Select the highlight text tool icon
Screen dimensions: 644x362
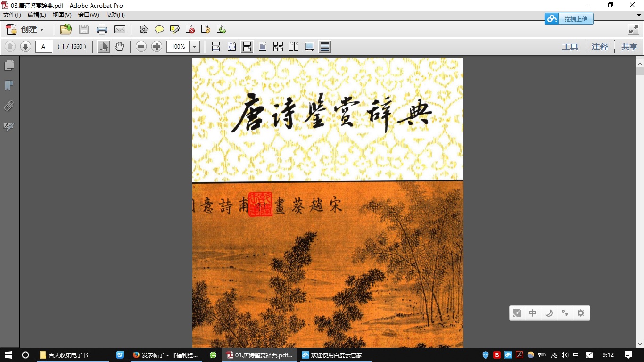175,29
